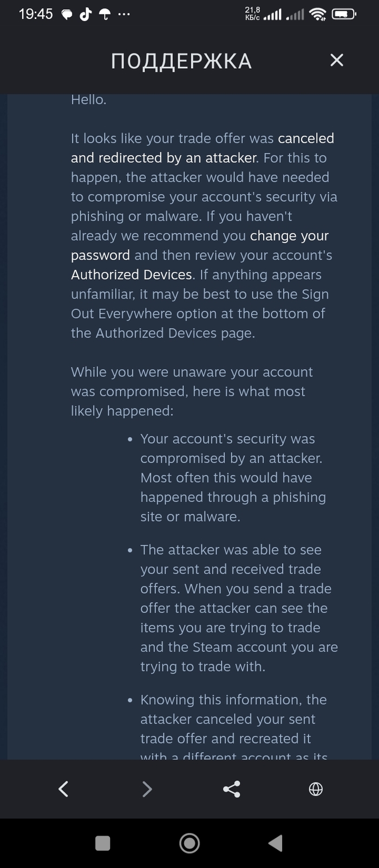Tap the browser back arrow
Screen dimensions: 379x868
click(63, 789)
